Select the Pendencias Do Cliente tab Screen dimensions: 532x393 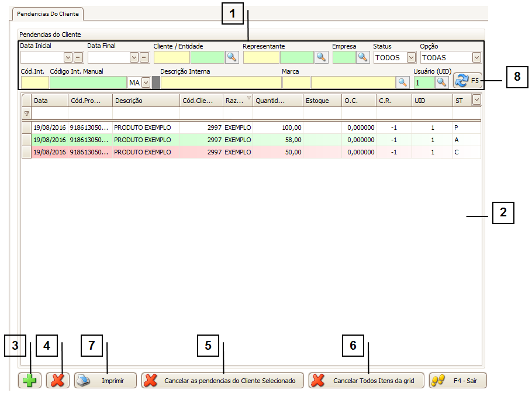click(x=49, y=13)
